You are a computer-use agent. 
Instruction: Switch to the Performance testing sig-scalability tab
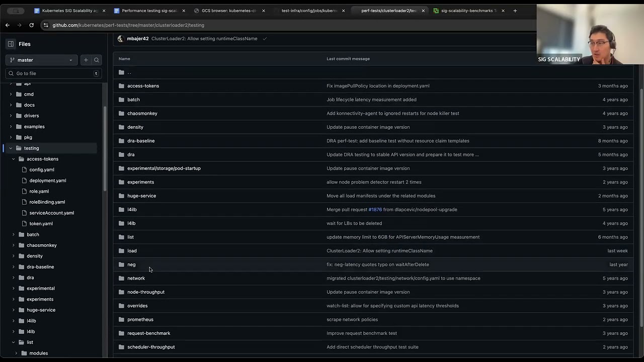point(149,11)
